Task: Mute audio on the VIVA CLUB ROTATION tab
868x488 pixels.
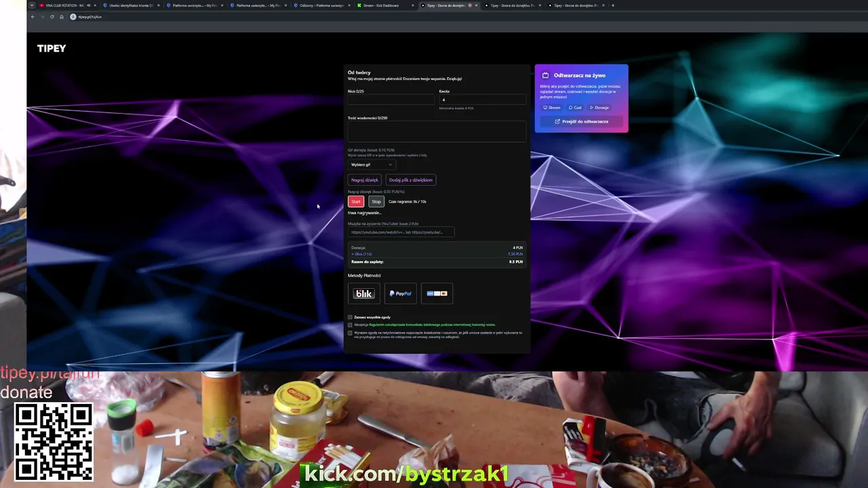Action: (88, 5)
